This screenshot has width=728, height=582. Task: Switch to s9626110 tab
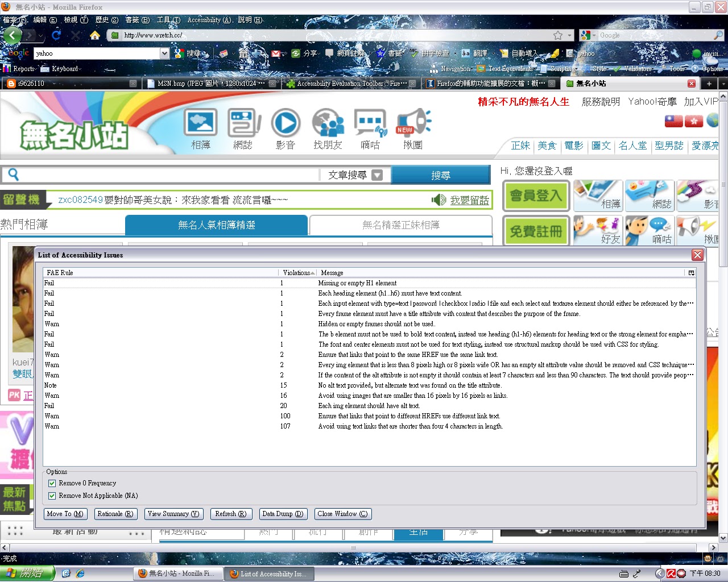tap(71, 84)
